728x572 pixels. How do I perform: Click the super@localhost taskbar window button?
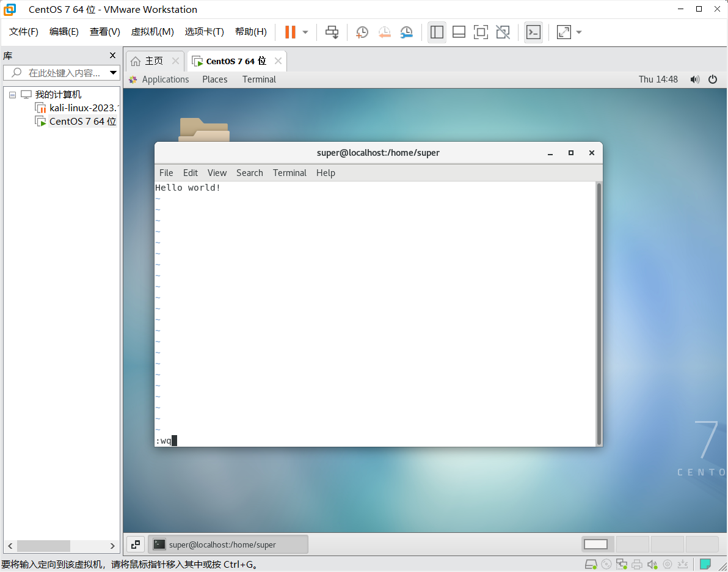228,544
